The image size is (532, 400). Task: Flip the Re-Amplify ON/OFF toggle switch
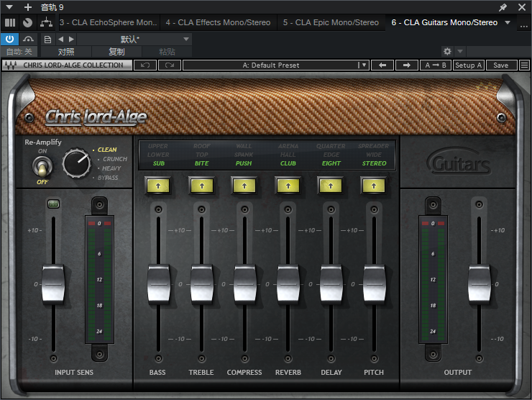tap(42, 166)
